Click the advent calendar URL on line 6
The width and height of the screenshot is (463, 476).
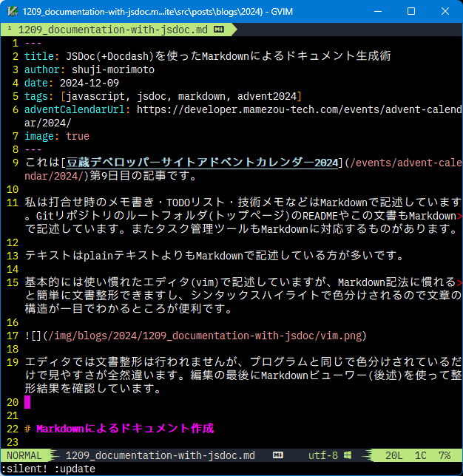point(296,109)
